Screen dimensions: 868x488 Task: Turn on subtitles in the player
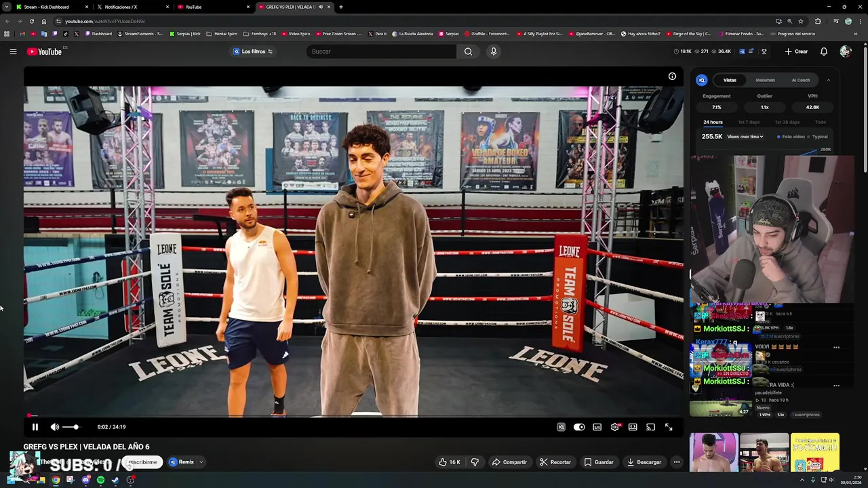tap(597, 427)
